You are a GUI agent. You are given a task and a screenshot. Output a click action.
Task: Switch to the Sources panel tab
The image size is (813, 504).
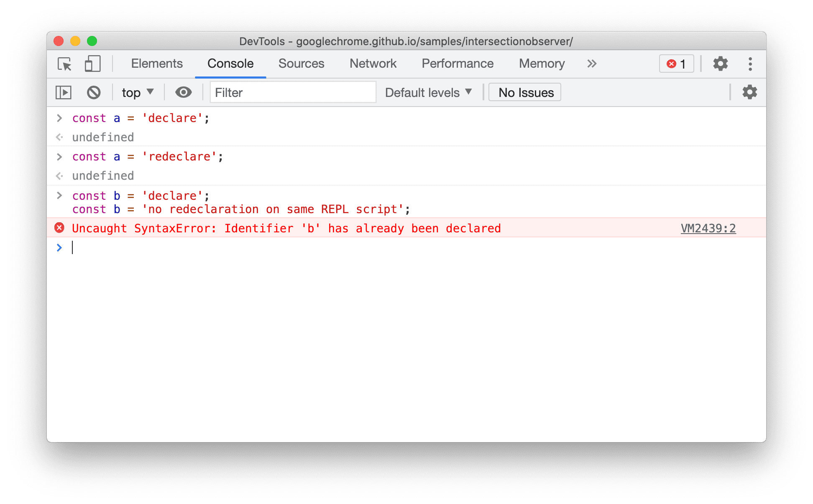tap(301, 64)
